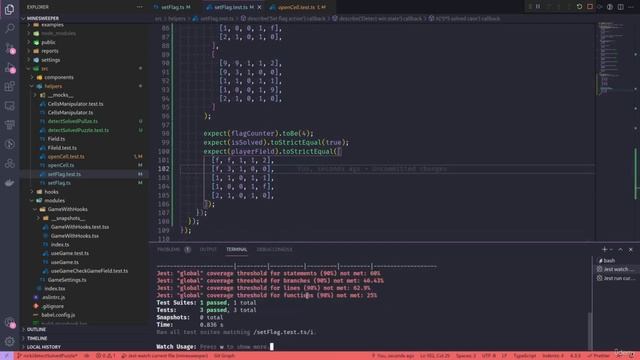Click the debug stop square button
Viewport: 640px width, 360px height.
point(590,7)
